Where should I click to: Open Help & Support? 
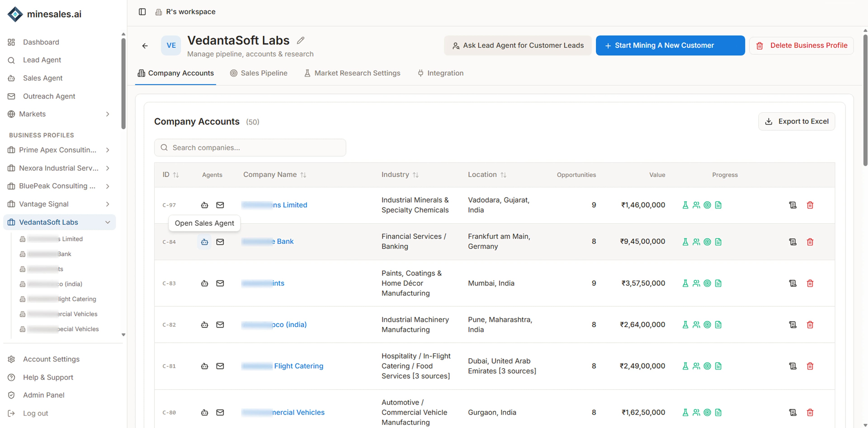[48, 377]
